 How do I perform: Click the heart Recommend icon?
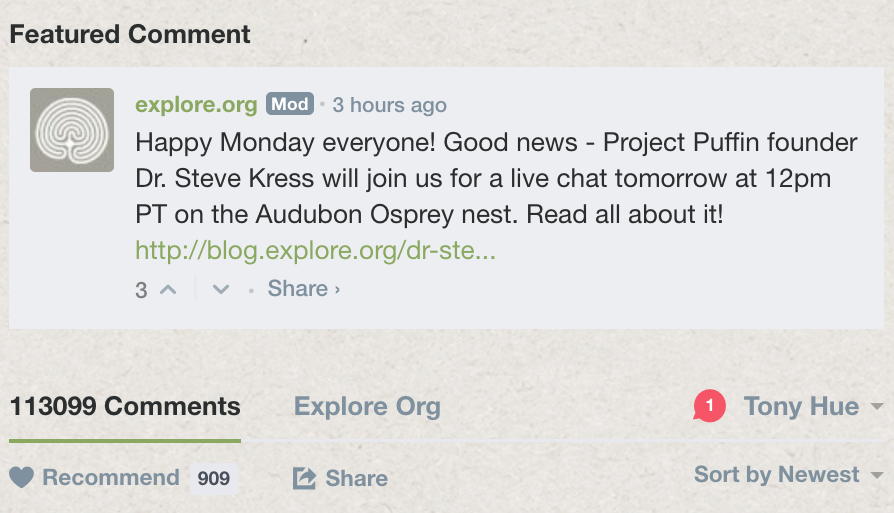[x=21, y=477]
